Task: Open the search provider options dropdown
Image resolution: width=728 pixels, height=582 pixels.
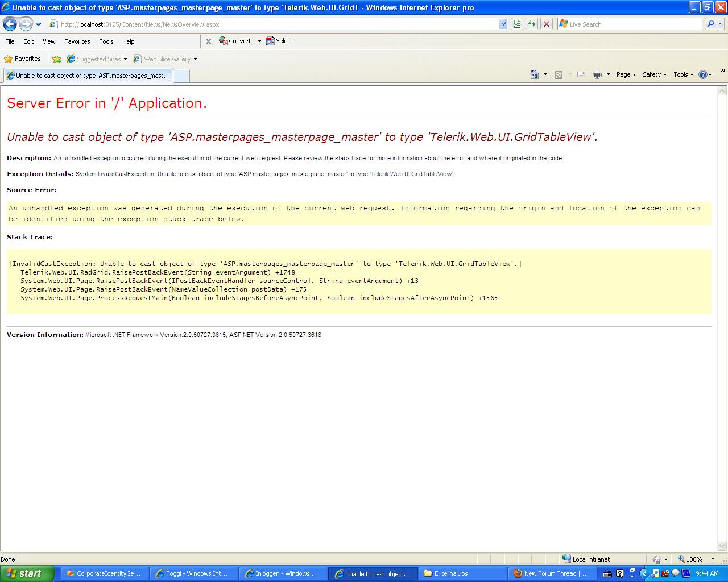Action: click(x=721, y=24)
